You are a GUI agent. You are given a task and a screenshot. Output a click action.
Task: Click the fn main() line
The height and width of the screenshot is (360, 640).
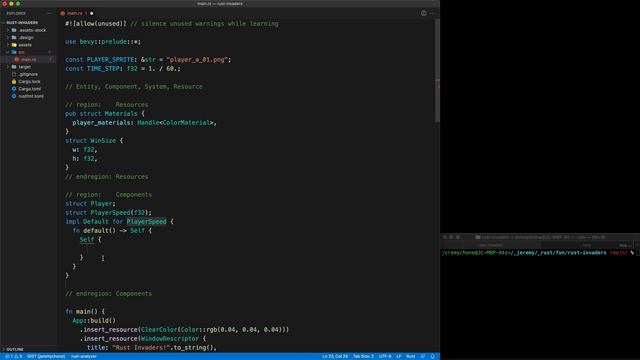85,311
